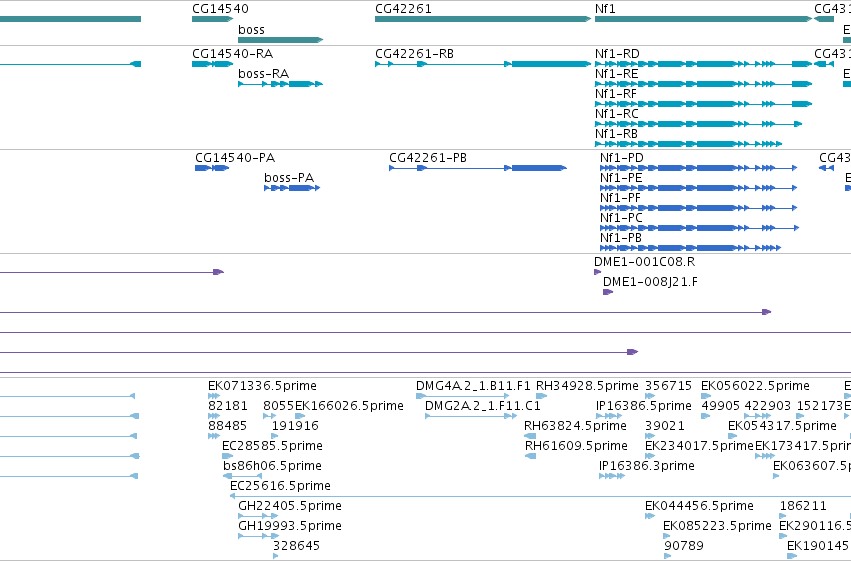This screenshot has width=851, height=561.
Task: Select the Nf1-PE protein label
Action: point(621,178)
